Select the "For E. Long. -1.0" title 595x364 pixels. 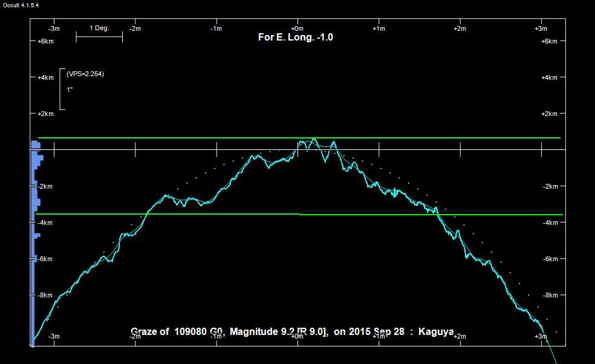296,37
